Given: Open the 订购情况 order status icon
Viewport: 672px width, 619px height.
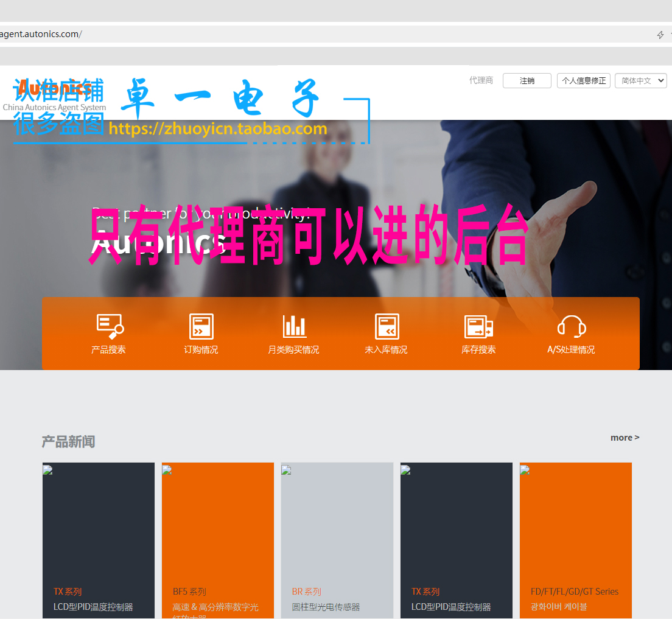Looking at the screenshot, I should coord(201,327).
